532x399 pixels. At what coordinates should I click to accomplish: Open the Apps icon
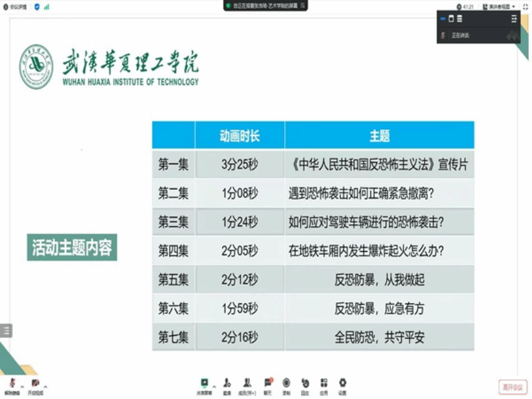click(323, 383)
